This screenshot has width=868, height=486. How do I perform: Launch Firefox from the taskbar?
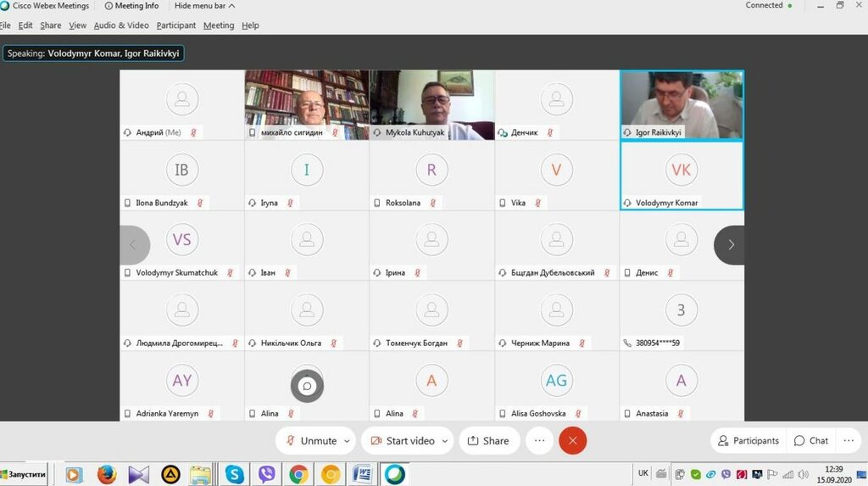(x=107, y=474)
